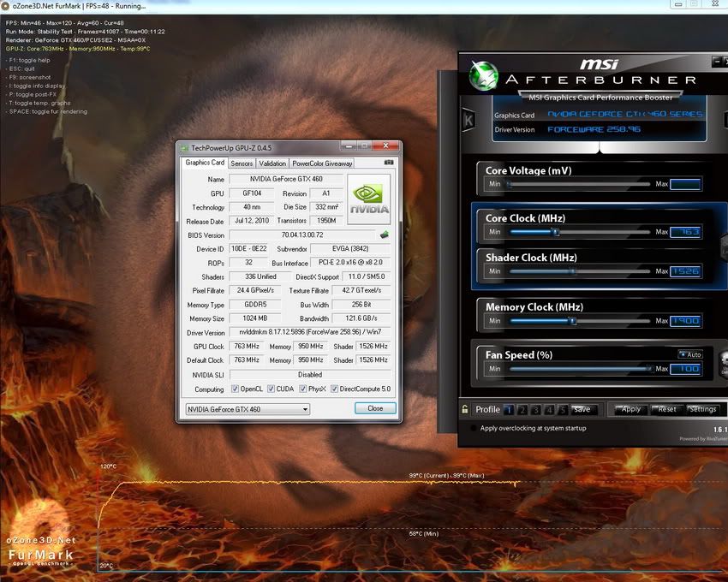The width and height of the screenshot is (728, 582).
Task: Select Afterburner profile slot 2
Action: [522, 409]
